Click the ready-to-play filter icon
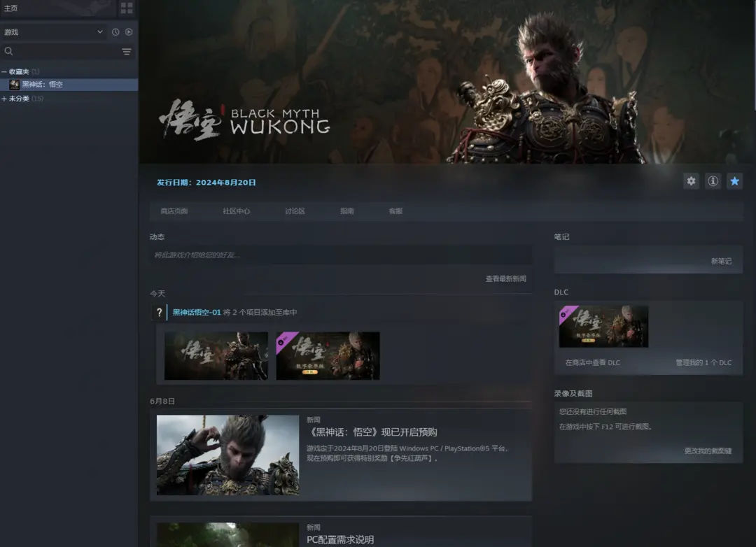 [129, 32]
